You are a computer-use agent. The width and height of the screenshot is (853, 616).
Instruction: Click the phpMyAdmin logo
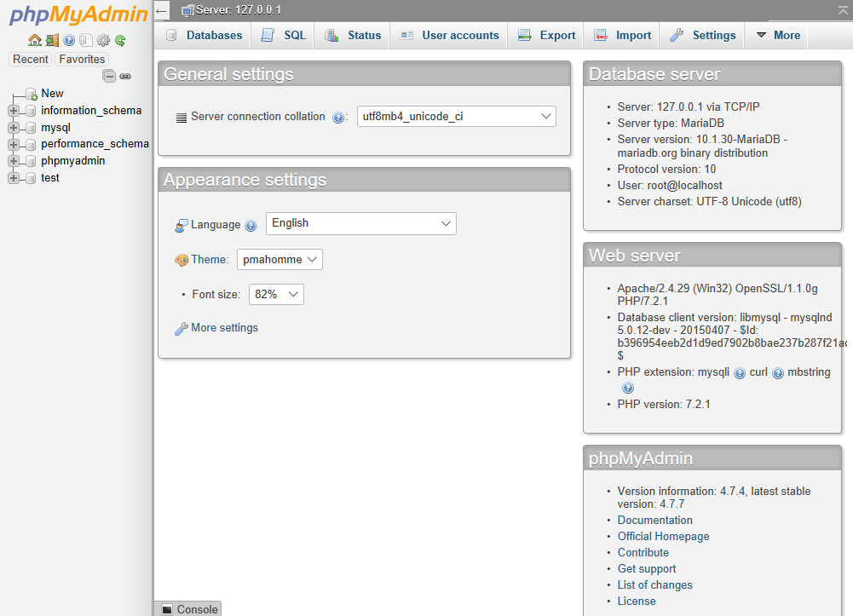[78, 14]
